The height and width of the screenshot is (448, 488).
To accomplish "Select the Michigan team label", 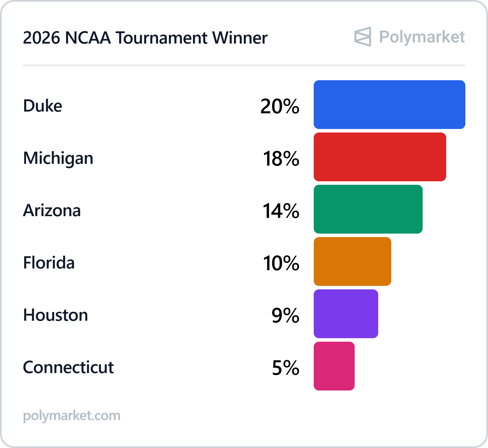I will point(58,158).
